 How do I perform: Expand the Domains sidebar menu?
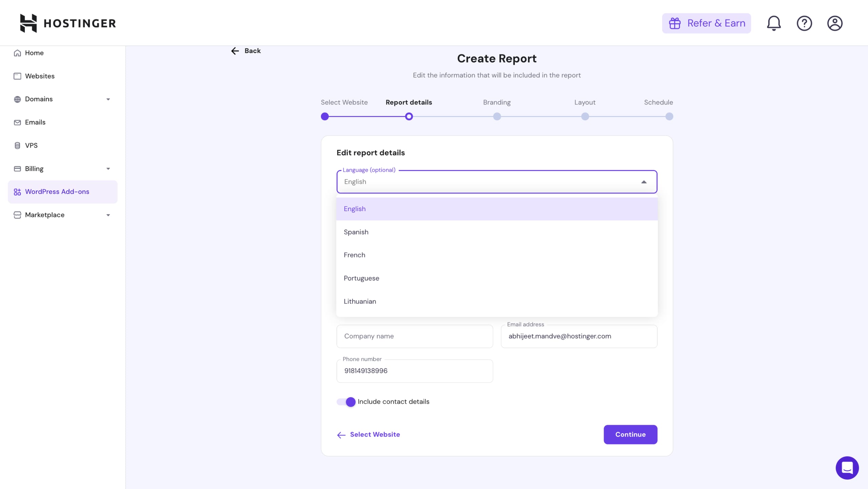pos(108,99)
